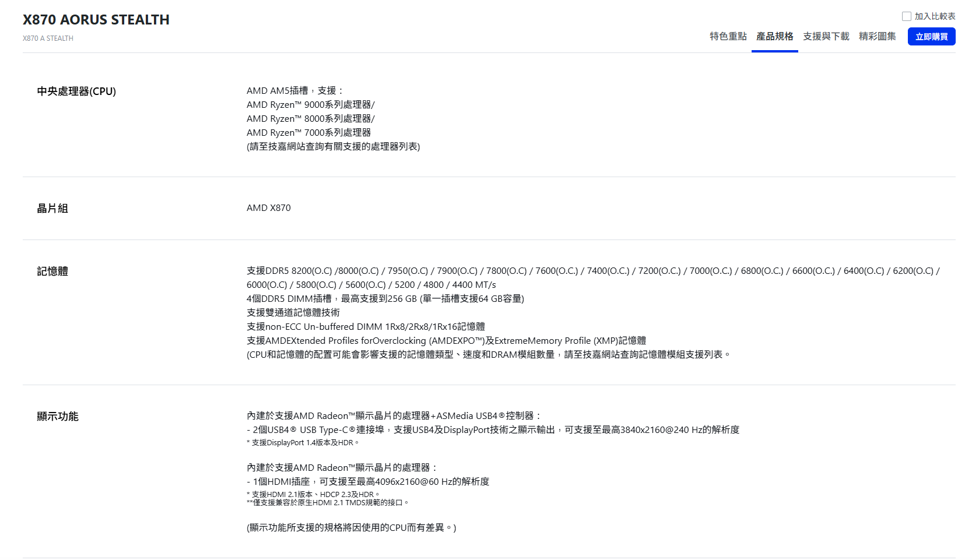The width and height of the screenshot is (972, 560).
Task: Click the AMD X870 chipset value
Action: point(268,208)
